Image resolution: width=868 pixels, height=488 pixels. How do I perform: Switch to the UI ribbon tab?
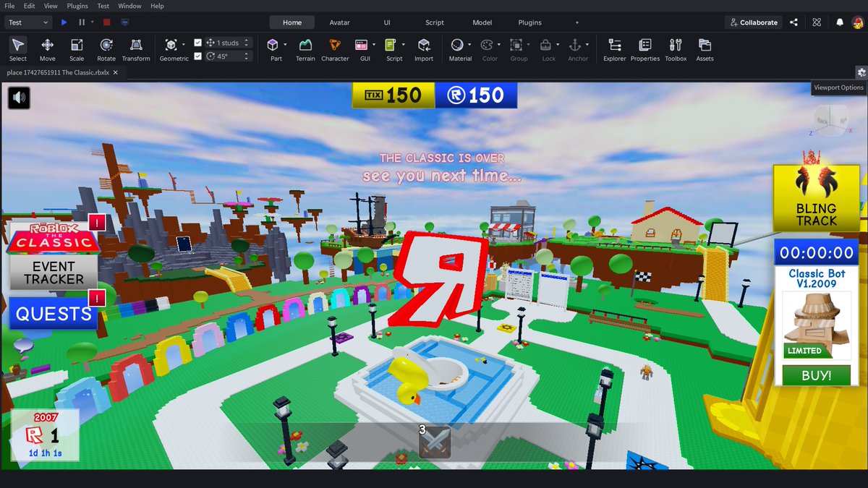coord(387,22)
